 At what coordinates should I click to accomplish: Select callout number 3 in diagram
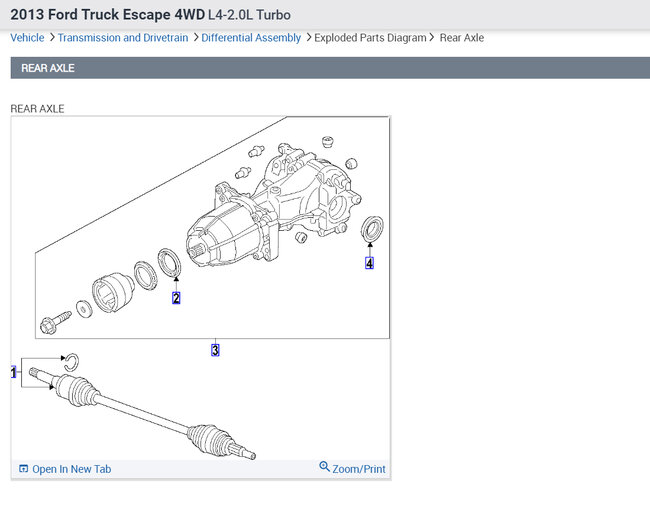215,350
